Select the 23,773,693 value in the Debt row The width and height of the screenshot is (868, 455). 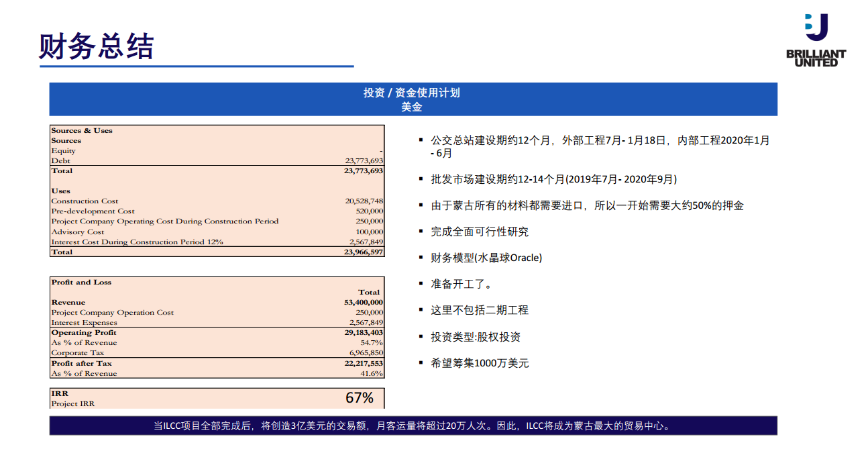[364, 161]
